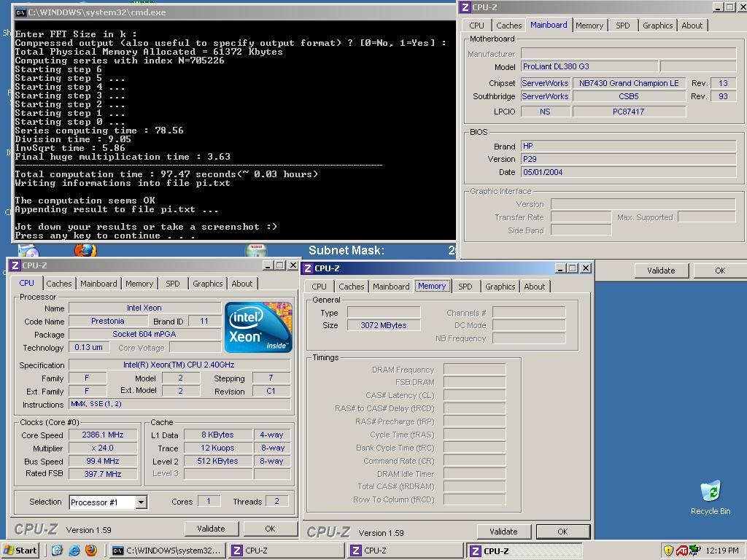Image resolution: width=747 pixels, height=560 pixels.
Task: Click the Prestonia code name field
Action: coord(108,321)
